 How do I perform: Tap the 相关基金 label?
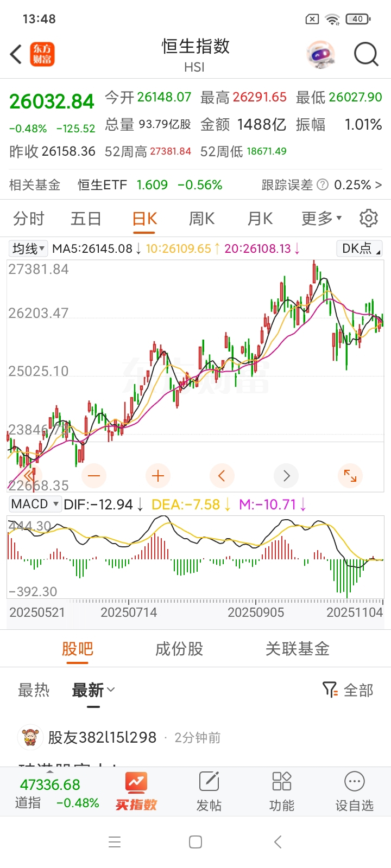point(35,185)
